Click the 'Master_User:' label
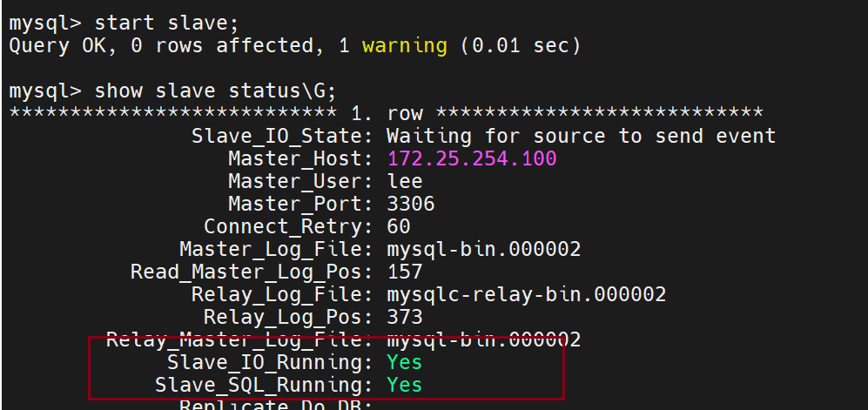Viewport: 868px width, 410px height. (x=301, y=181)
